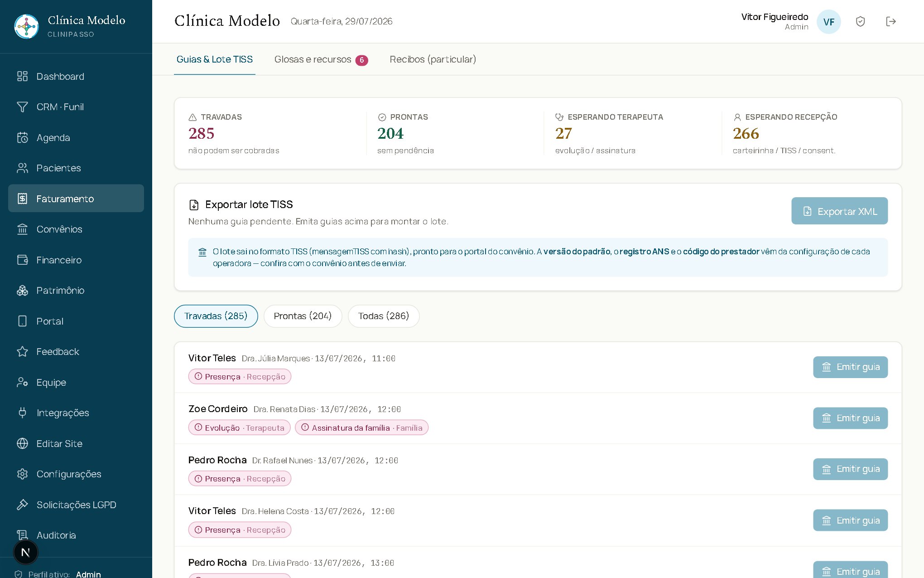Screen dimensions: 924x578
Task: Click Presença tag under Vitor Teles 11:00
Action: pyautogui.click(x=240, y=377)
